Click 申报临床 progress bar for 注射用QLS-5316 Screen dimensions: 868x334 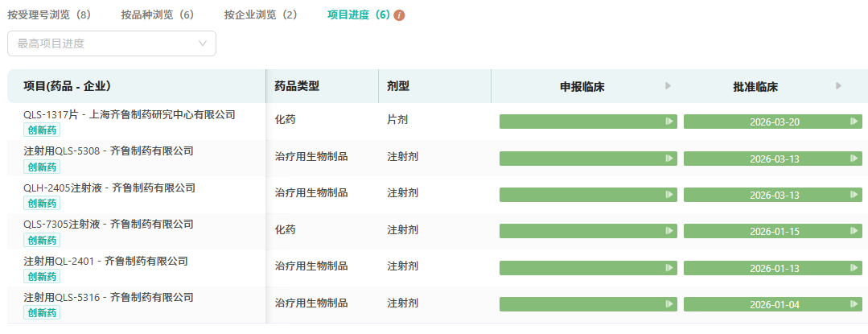(x=588, y=304)
